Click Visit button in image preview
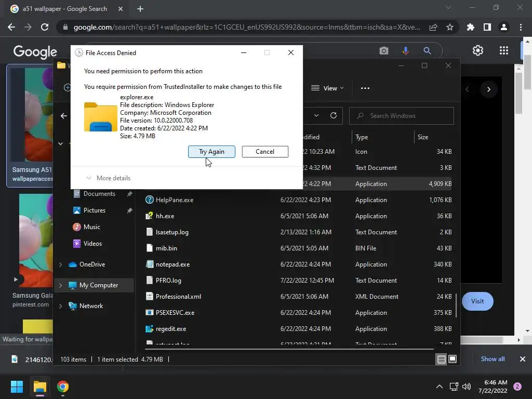 click(477, 301)
